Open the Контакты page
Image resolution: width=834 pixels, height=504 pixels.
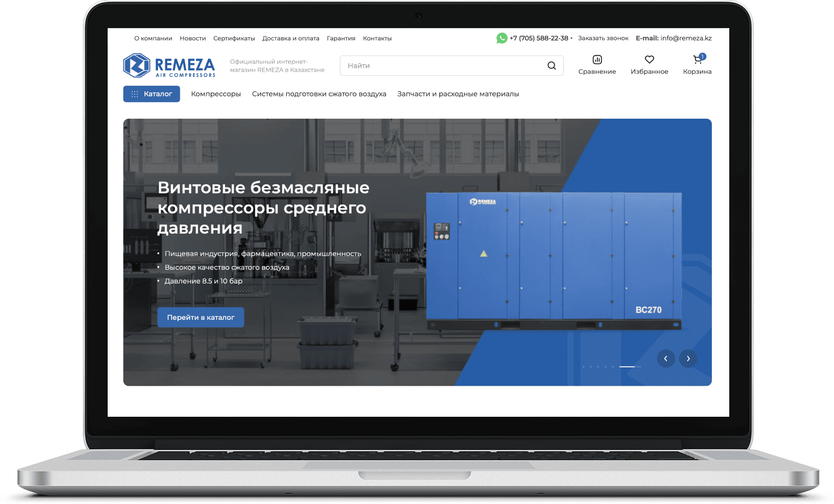377,38
